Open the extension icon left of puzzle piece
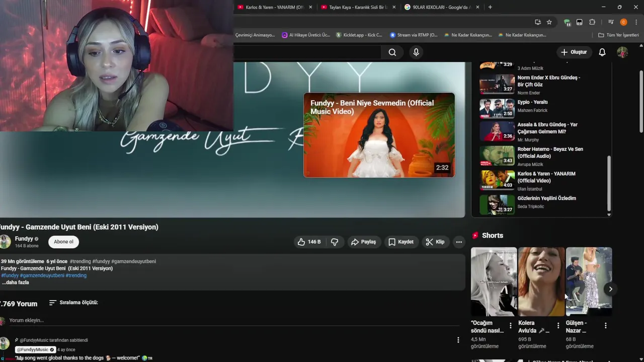This screenshot has width=644, height=362. (x=580, y=22)
